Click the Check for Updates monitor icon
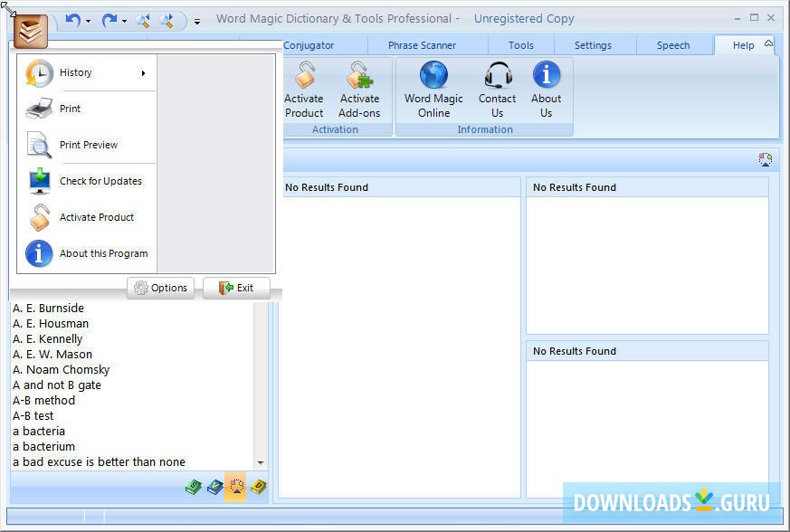 tap(39, 181)
